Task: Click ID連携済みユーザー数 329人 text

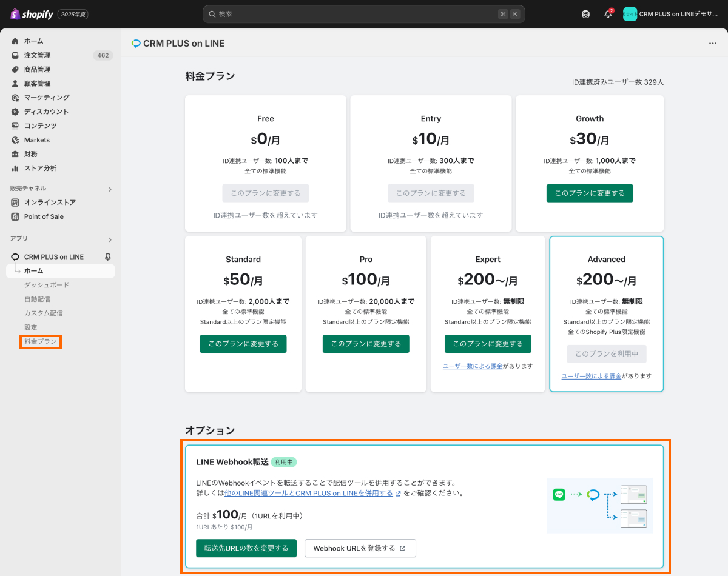Action: point(618,82)
